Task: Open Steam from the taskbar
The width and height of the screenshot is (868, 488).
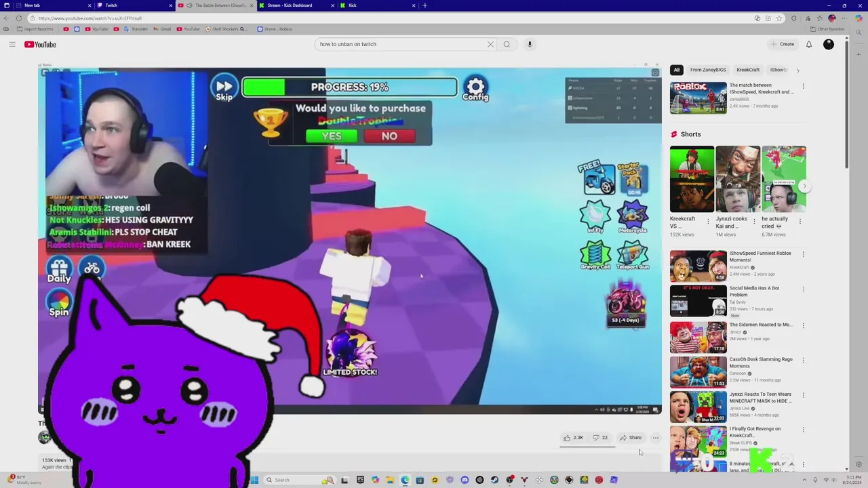Action: click(494, 480)
